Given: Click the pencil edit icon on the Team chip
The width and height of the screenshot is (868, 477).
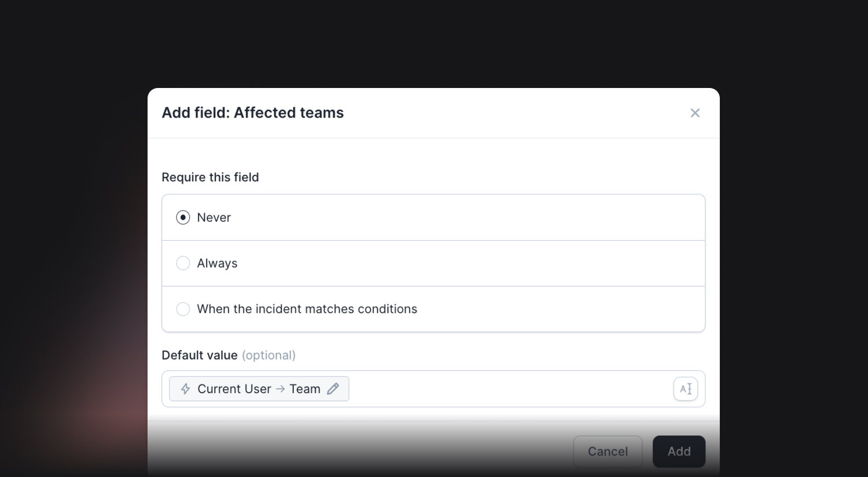Looking at the screenshot, I should click(333, 389).
